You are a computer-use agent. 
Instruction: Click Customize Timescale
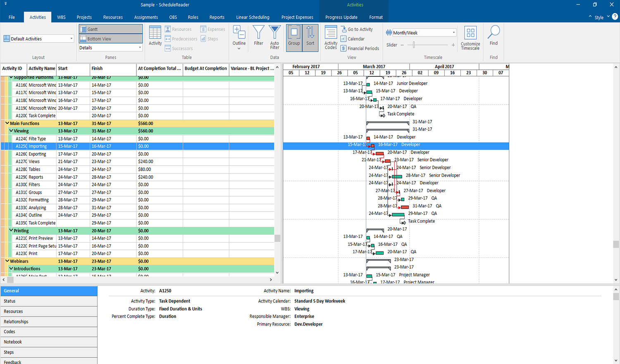point(470,39)
